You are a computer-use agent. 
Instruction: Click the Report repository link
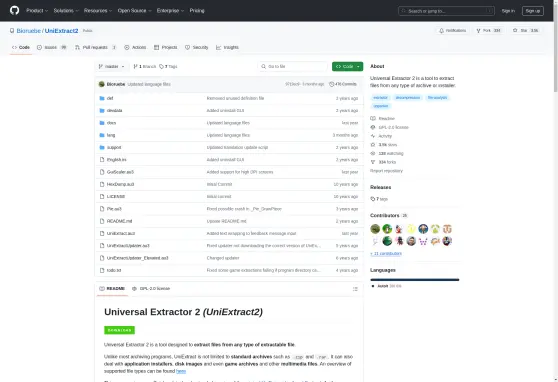tap(386, 171)
